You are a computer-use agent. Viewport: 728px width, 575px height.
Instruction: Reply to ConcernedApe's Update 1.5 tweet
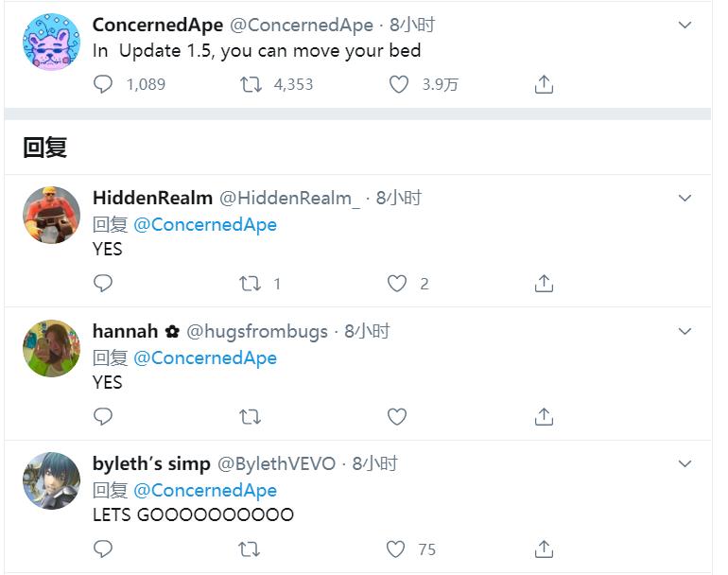tap(104, 84)
